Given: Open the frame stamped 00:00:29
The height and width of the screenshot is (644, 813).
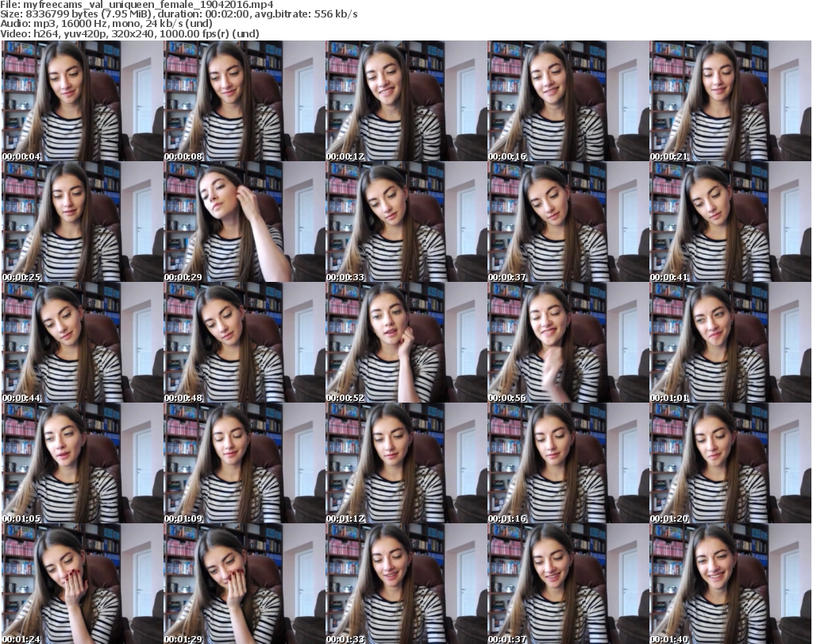Looking at the screenshot, I should (x=245, y=222).
